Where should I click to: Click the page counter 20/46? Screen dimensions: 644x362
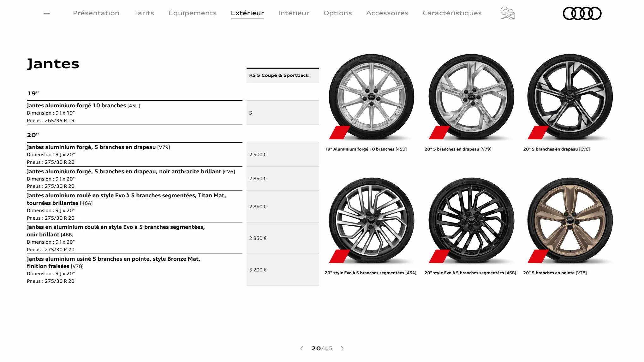322,348
